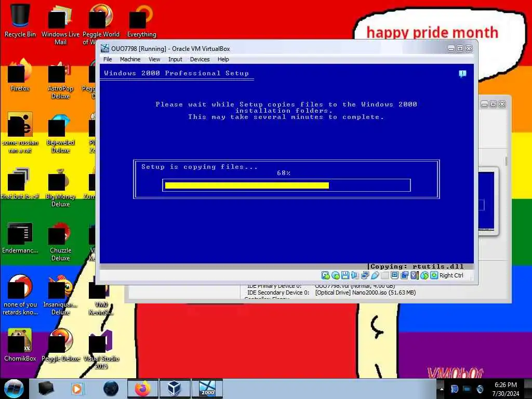
Task: Click the display settings indicator
Action: pos(394,275)
